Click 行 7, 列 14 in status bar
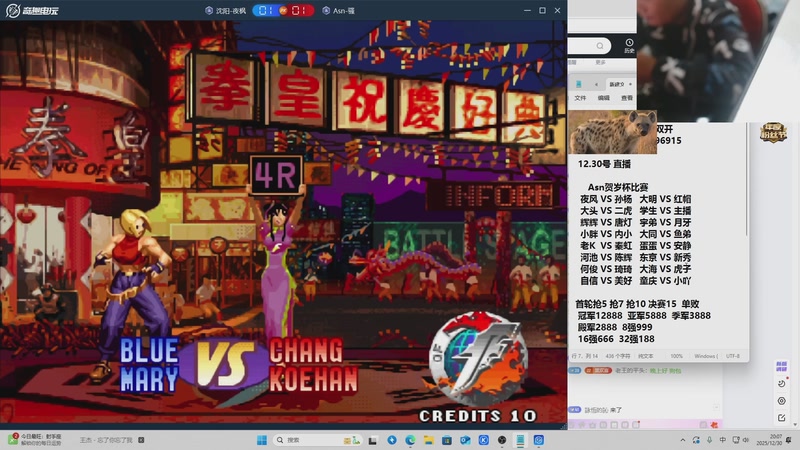The image size is (800, 450). tap(585, 356)
